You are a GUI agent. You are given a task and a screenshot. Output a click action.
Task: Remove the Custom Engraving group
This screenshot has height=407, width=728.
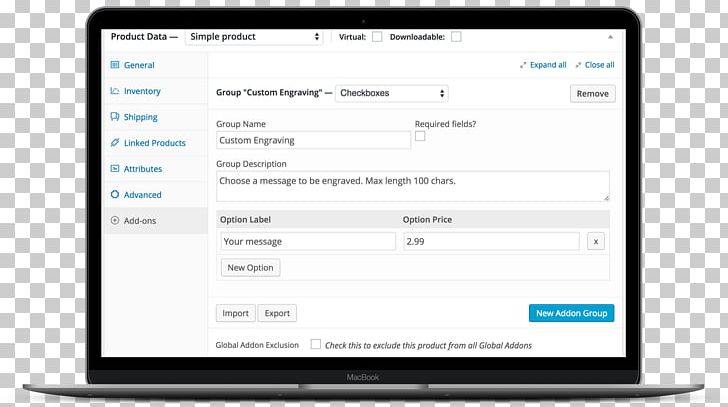pos(592,93)
